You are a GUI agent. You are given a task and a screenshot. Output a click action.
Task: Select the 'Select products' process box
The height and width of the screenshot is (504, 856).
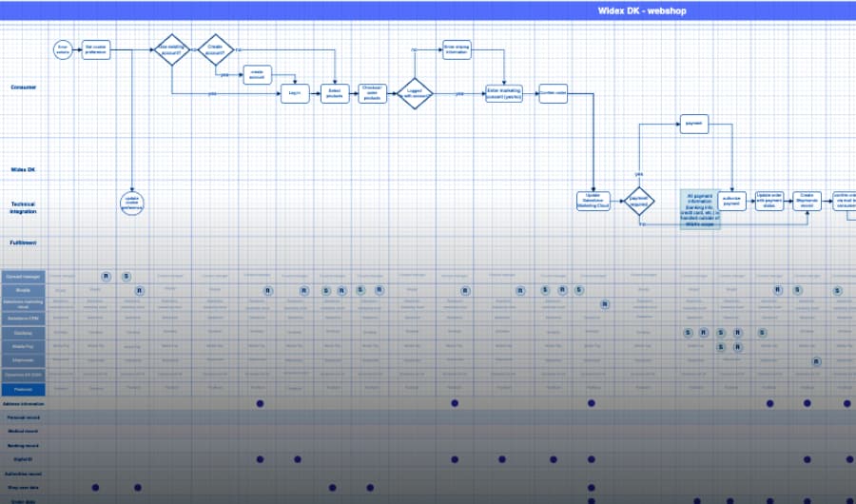335,93
